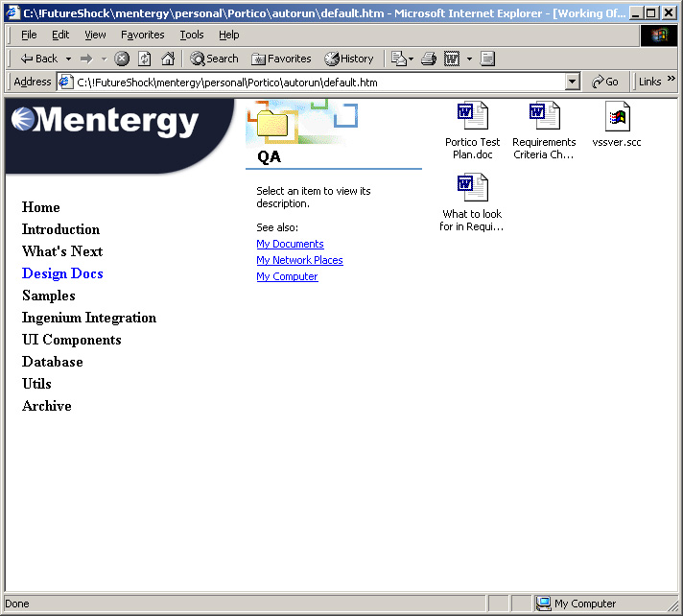
Task: Open the Back history dropdown arrow
Action: (x=68, y=59)
